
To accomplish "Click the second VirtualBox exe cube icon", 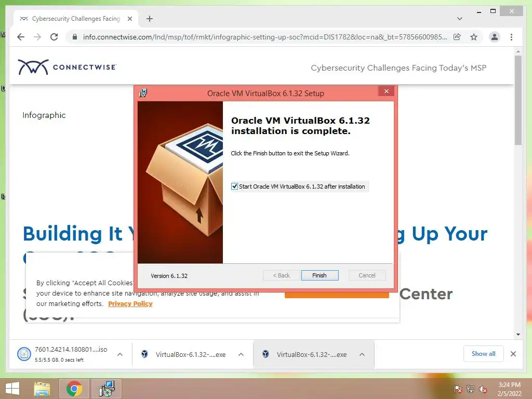I will tap(265, 354).
